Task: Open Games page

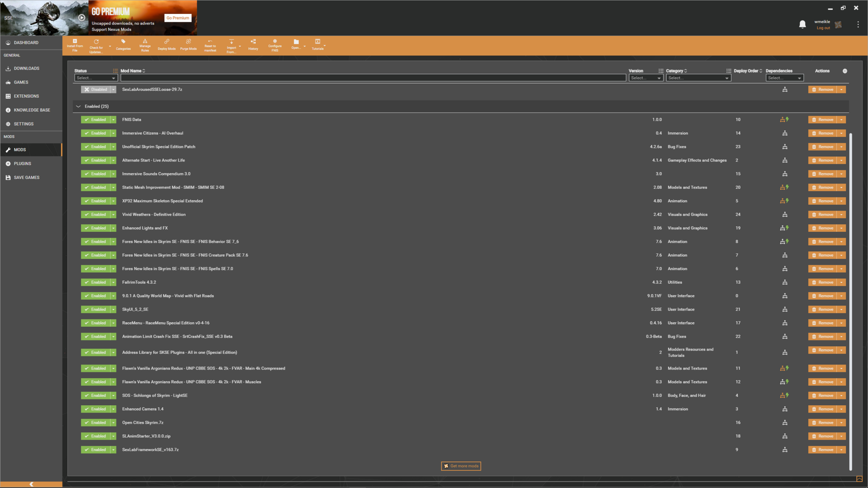Action: [21, 83]
